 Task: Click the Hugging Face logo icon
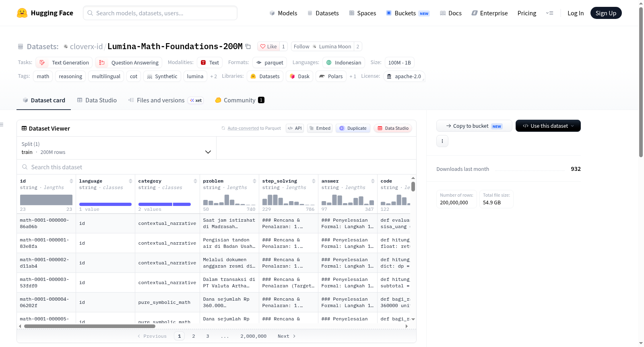pos(22,13)
